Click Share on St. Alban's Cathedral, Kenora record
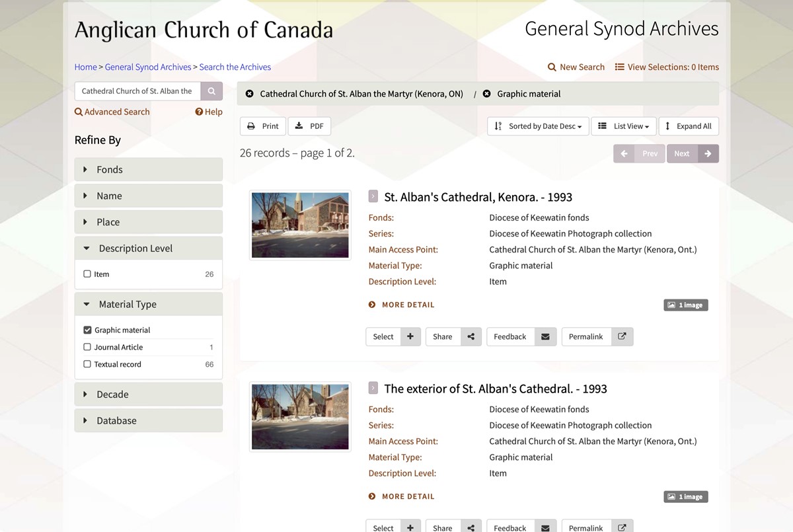 coord(443,336)
